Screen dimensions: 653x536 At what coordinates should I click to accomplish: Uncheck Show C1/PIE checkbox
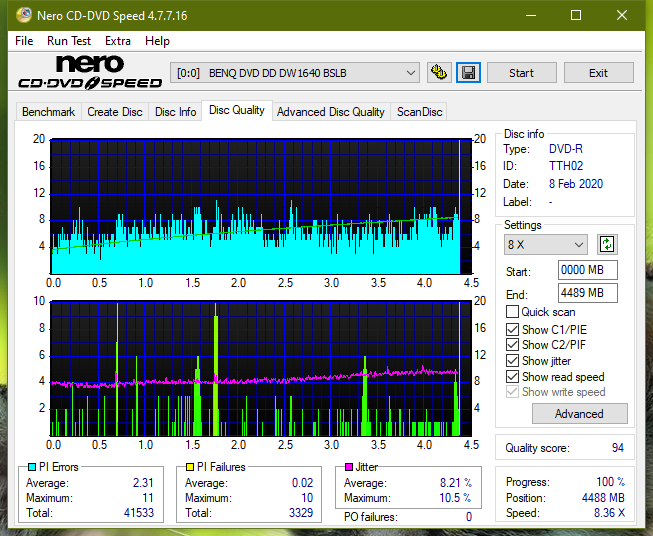click(x=512, y=329)
